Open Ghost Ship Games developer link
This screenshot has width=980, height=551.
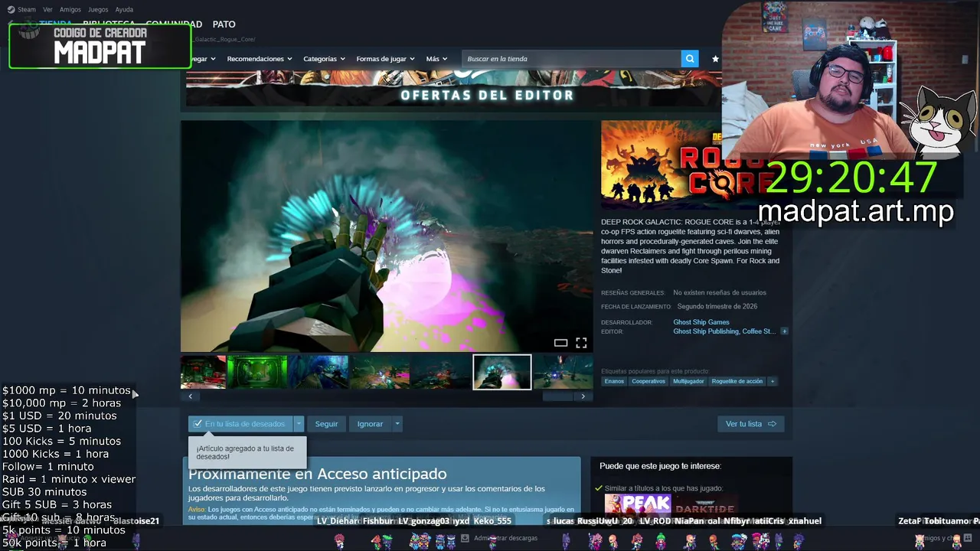[701, 322]
